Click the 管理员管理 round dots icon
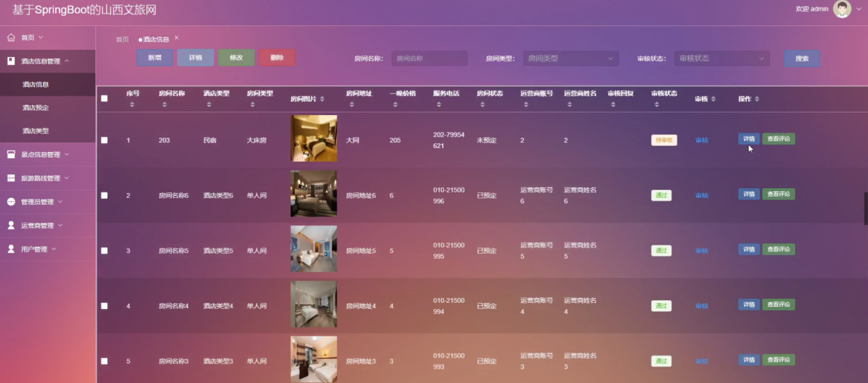 (x=11, y=201)
